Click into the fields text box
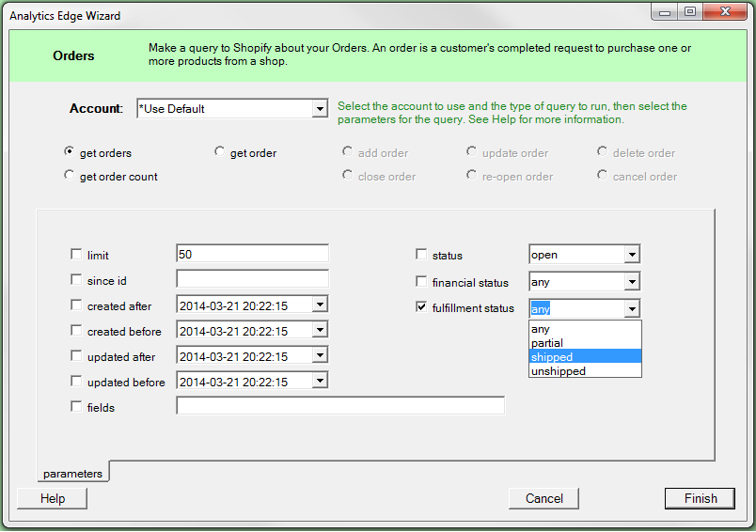The width and height of the screenshot is (756, 532). [x=339, y=406]
